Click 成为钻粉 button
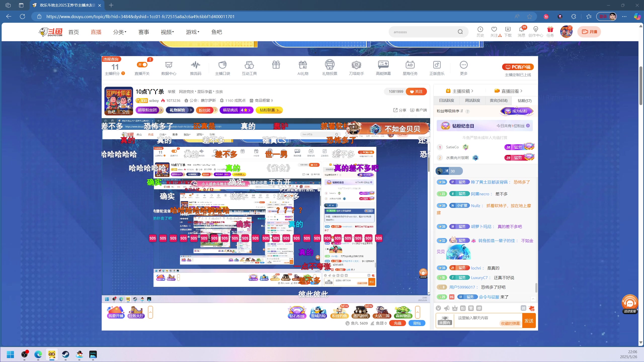Viewport: 644px width, 362px height. click(x=517, y=111)
